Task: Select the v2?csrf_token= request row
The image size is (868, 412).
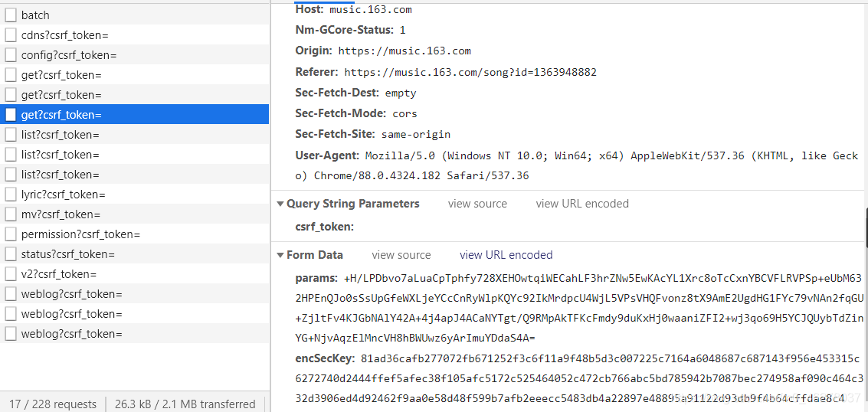Action: [x=135, y=273]
